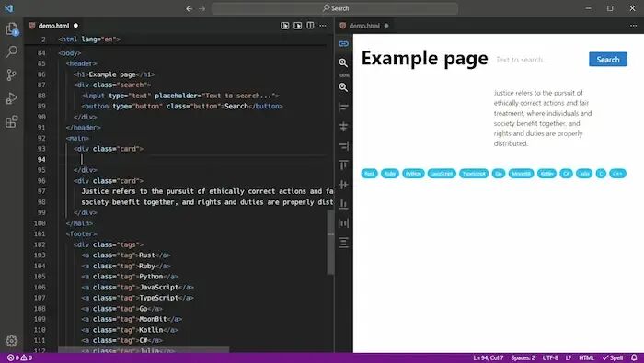
Task: Click the '<footer>' code line 101
Action: [81, 233]
